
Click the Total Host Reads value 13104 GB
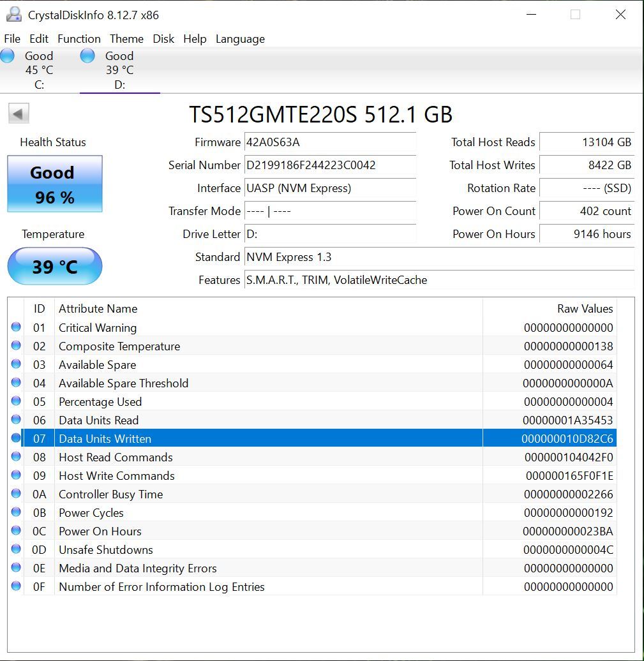[x=587, y=142]
